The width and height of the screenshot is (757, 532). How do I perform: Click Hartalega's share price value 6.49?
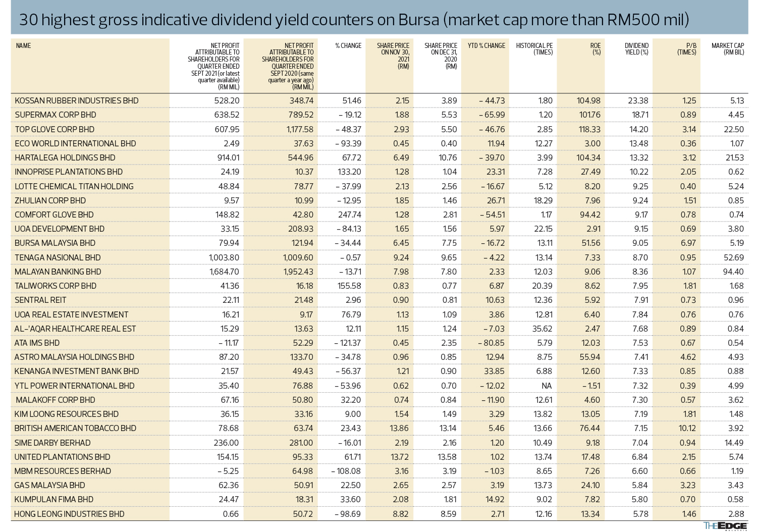tap(401, 157)
